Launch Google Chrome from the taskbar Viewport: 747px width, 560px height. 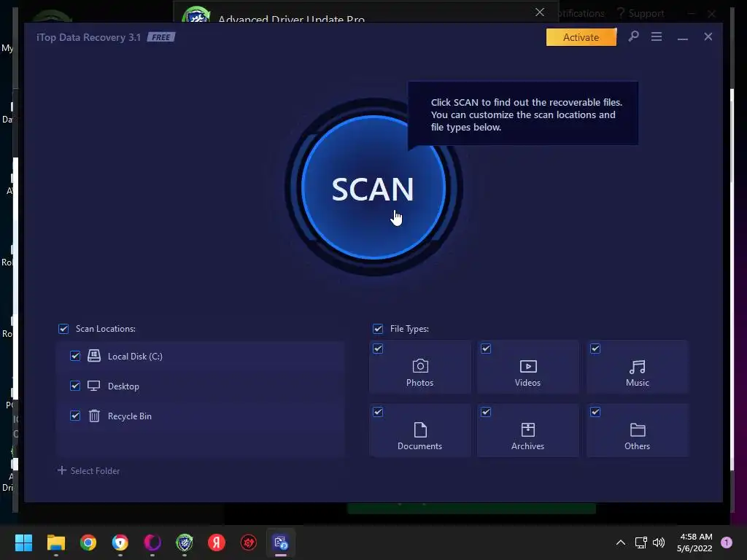click(88, 542)
